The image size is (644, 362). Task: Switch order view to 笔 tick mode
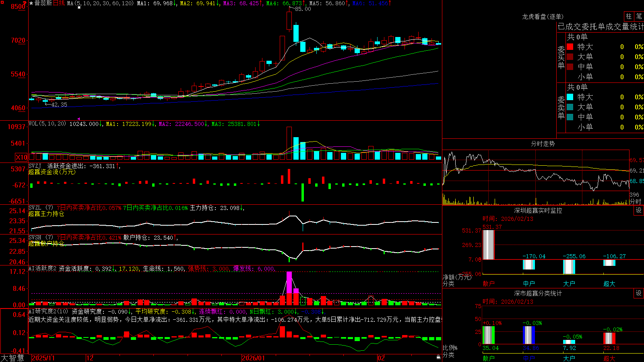(639, 16)
